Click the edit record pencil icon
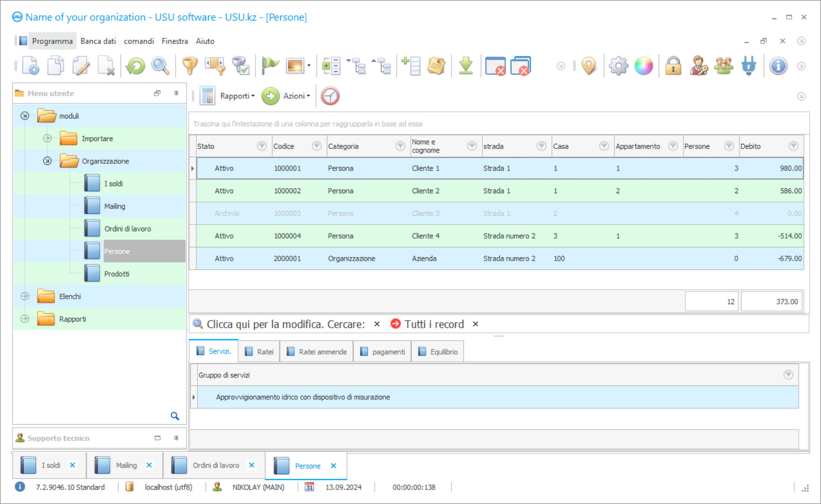Image resolution: width=821 pixels, height=504 pixels. pyautogui.click(x=81, y=66)
